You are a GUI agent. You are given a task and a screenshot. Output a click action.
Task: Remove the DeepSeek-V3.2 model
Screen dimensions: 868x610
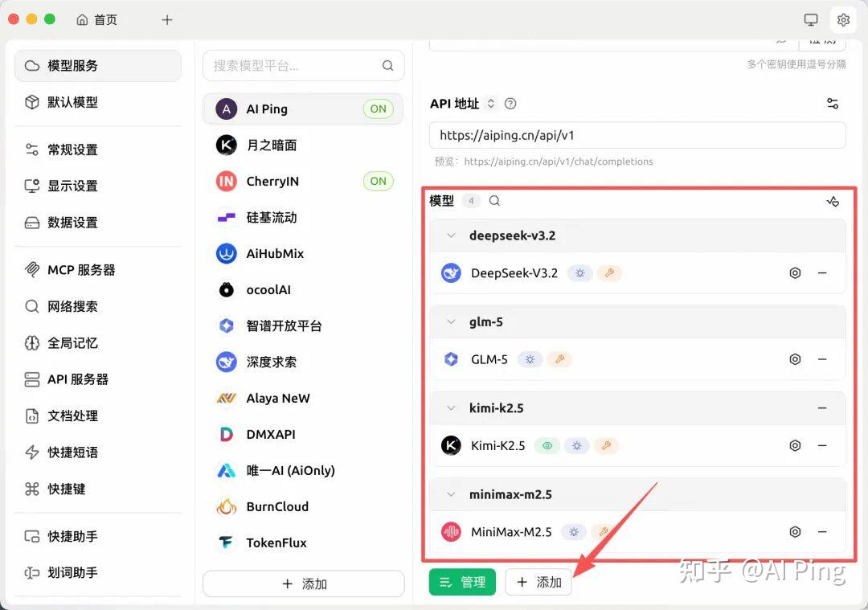[x=823, y=273]
